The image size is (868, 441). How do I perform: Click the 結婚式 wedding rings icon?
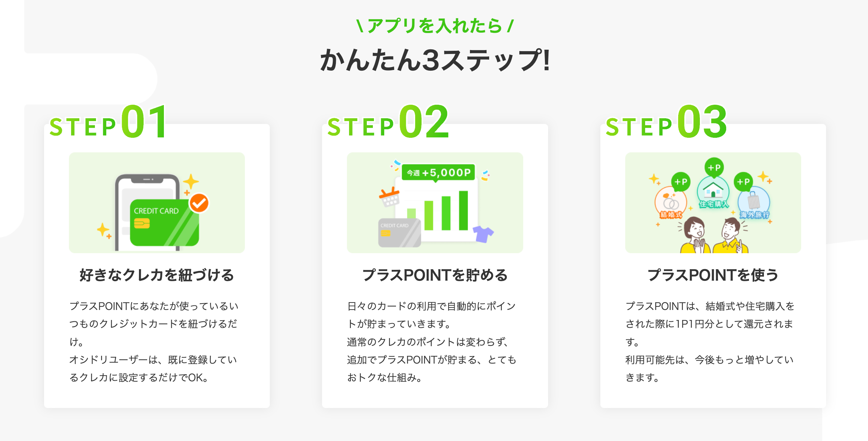(x=670, y=204)
